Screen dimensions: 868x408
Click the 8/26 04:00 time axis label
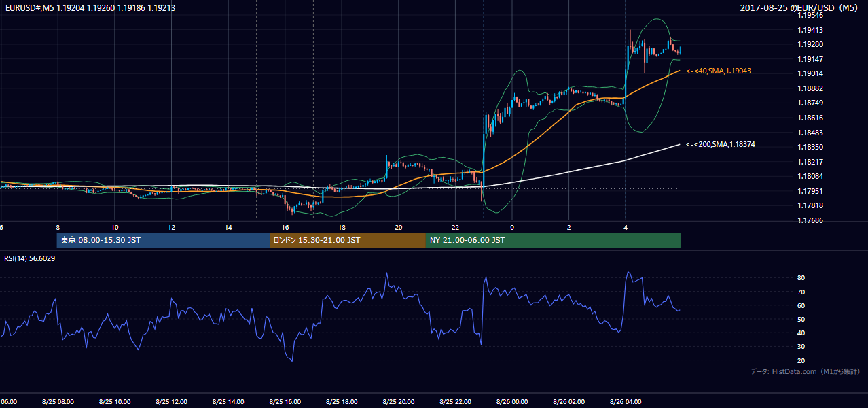[x=625, y=401]
